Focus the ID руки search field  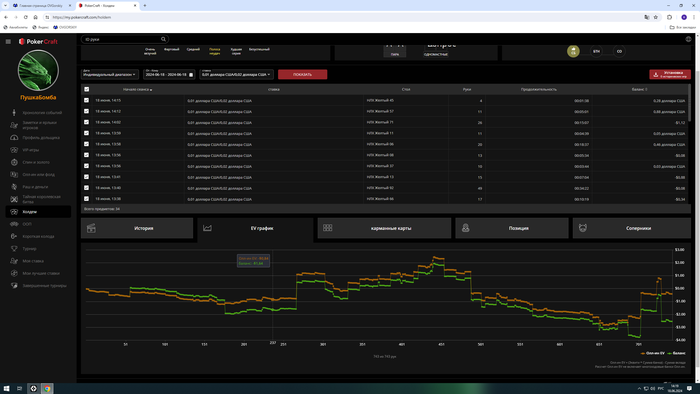tap(121, 39)
